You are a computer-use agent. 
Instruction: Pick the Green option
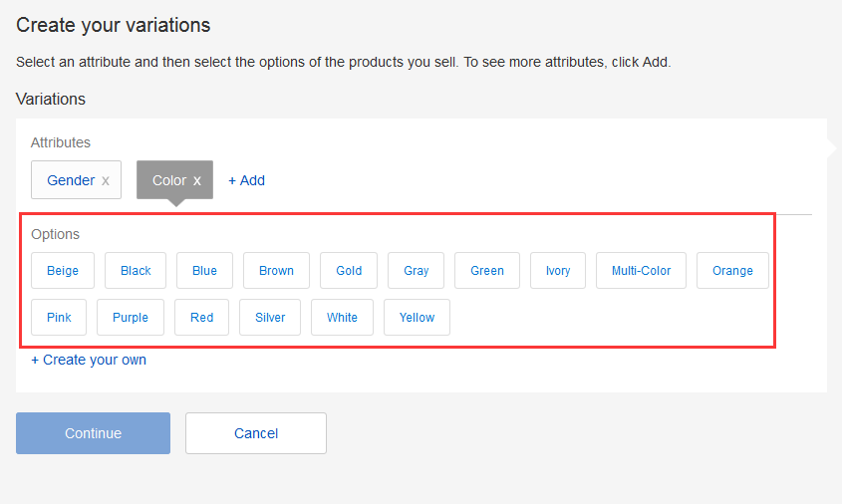pos(487,270)
